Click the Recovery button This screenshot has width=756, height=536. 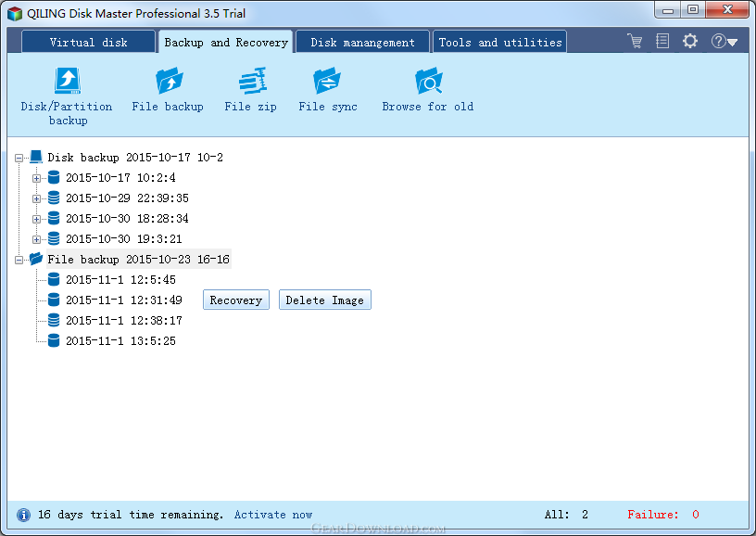click(235, 300)
